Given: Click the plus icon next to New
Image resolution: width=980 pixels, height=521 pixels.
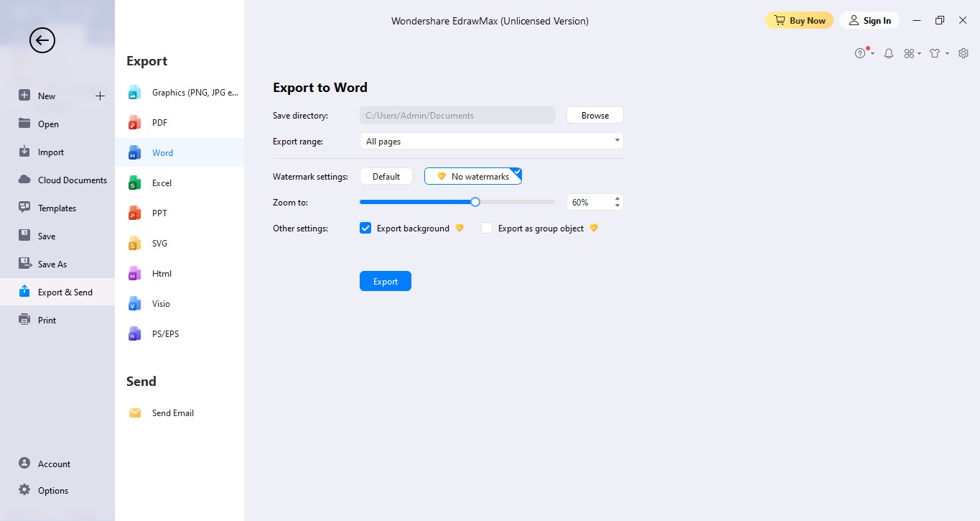Looking at the screenshot, I should [x=100, y=96].
